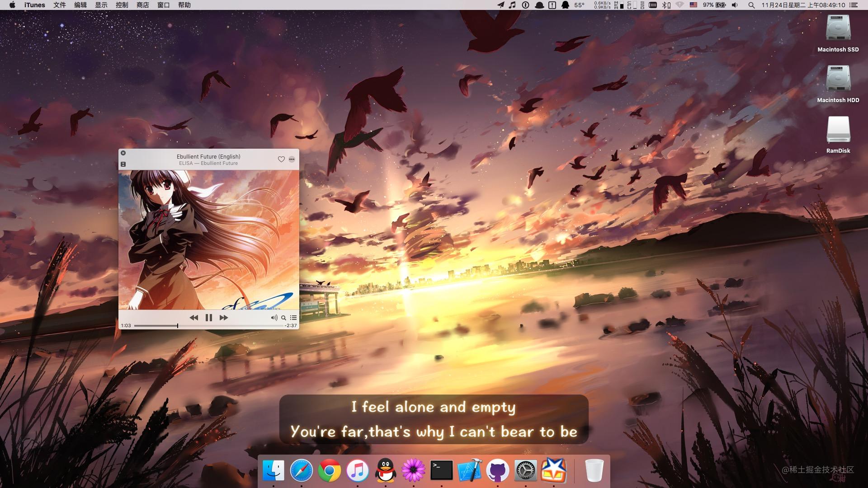Open search in the iTunes MiniPlayer
The height and width of the screenshot is (488, 868).
tap(283, 318)
